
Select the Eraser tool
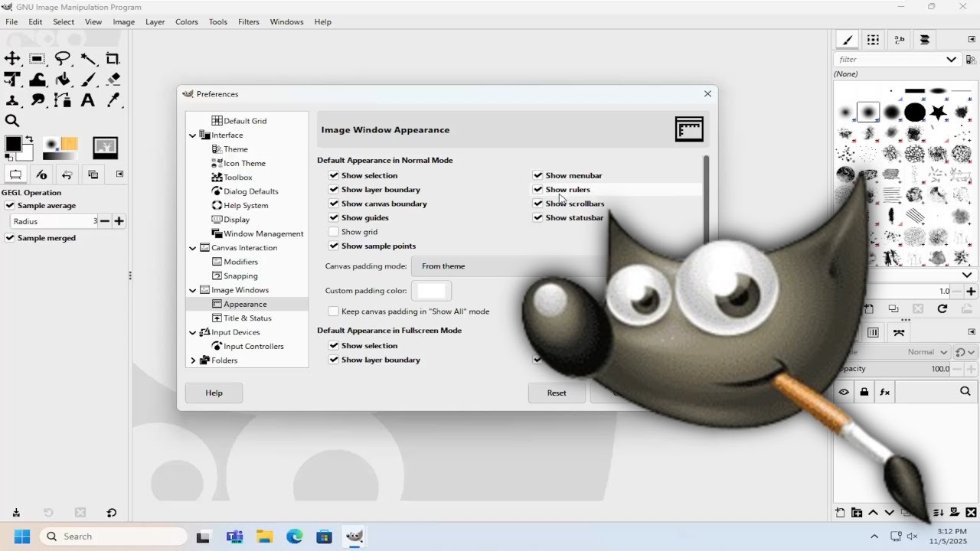[113, 80]
